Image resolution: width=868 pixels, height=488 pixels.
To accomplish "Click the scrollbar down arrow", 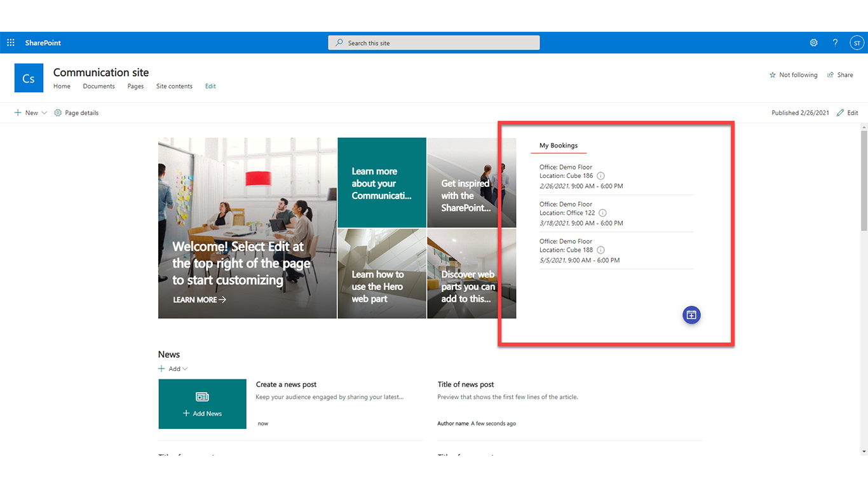I will point(864,451).
